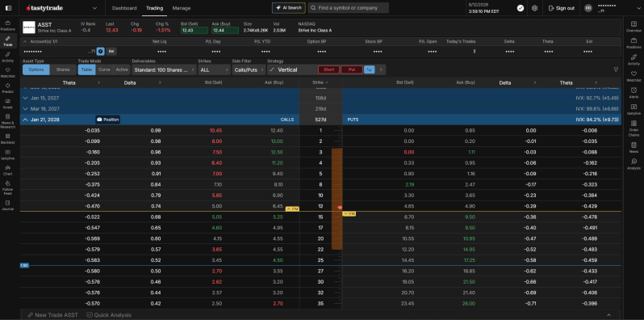Select Shares asset type
Screen dimensions: 644x320
[63, 69]
